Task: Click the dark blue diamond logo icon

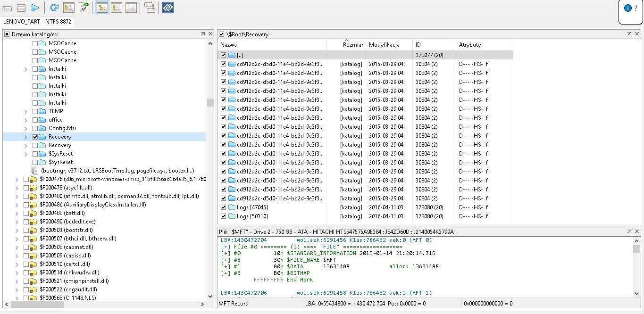Action: (168, 8)
